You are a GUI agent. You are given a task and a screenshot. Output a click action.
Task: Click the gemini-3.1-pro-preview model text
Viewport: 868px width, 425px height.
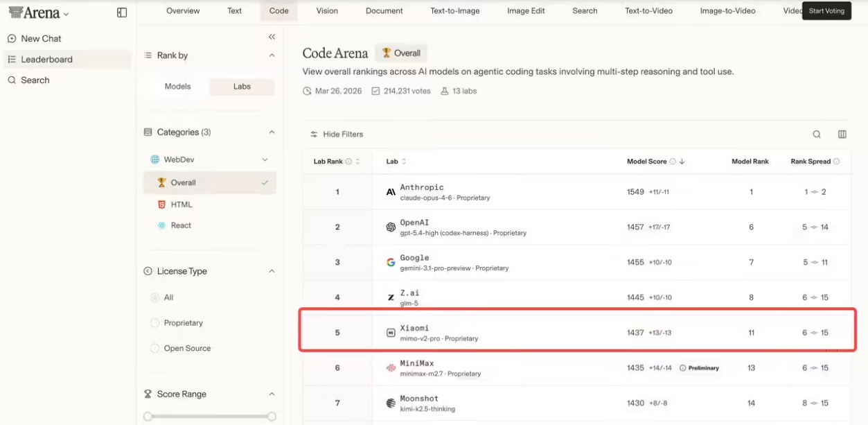coord(436,268)
